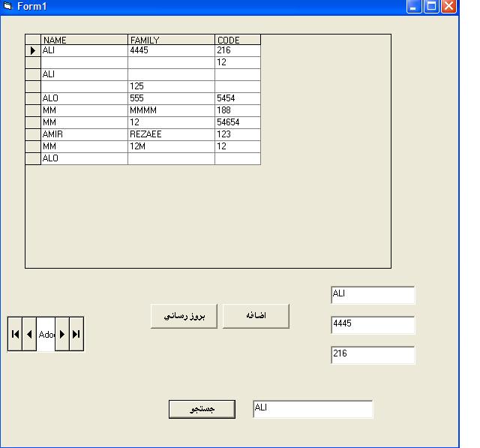Focus the search text box containing ALI
The image size is (480, 448).
click(312, 409)
